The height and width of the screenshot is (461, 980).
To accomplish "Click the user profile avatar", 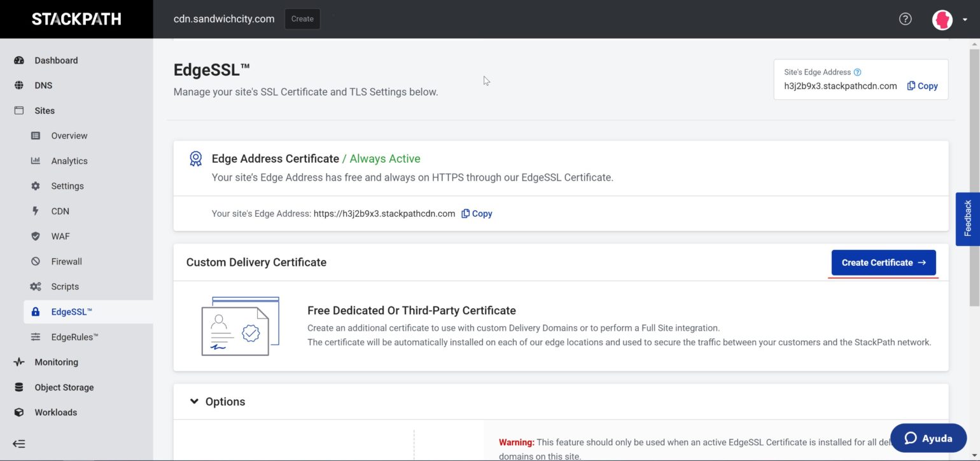I will 942,20.
